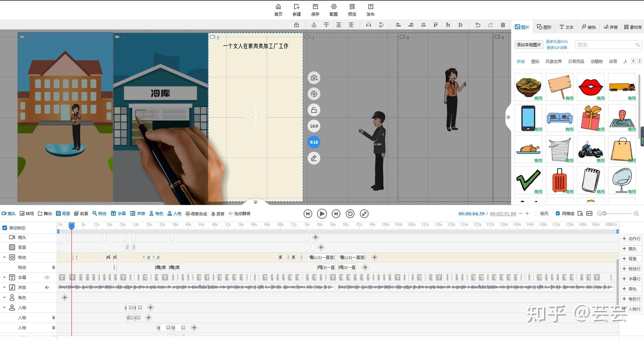The height and width of the screenshot is (340, 644).
Task: Open 更多GIF动画 link
Action: [557, 48]
